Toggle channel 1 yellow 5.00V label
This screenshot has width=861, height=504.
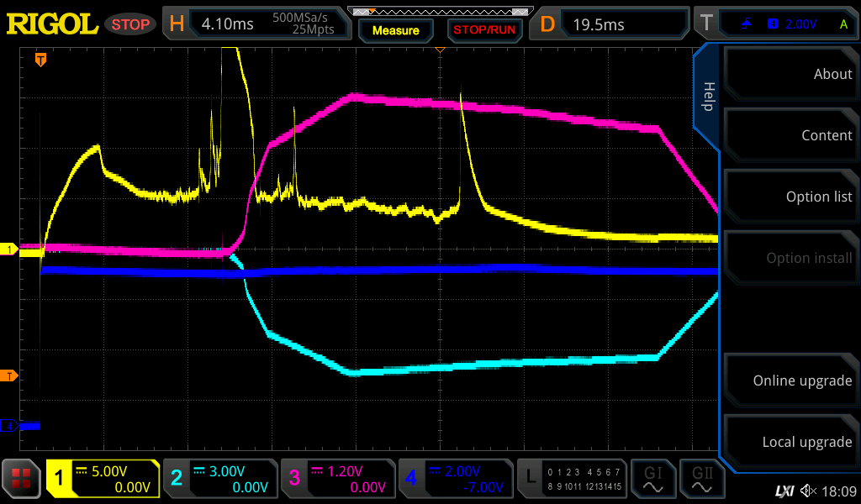[103, 479]
